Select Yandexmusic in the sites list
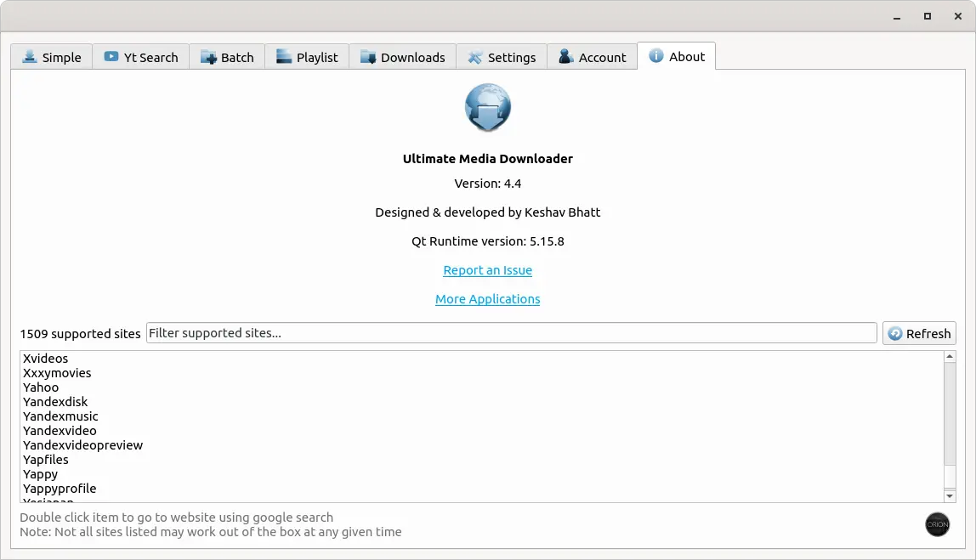976x560 pixels. 60,416
